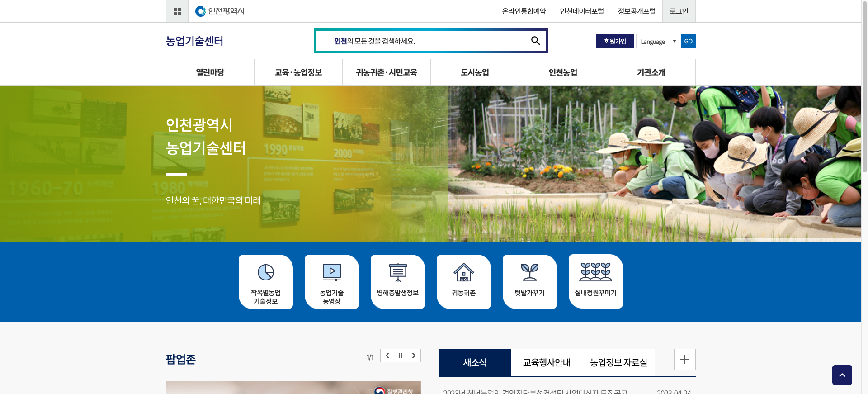Expand the Language dropdown
Image resolution: width=868 pixels, height=394 pixels.
pyautogui.click(x=658, y=41)
